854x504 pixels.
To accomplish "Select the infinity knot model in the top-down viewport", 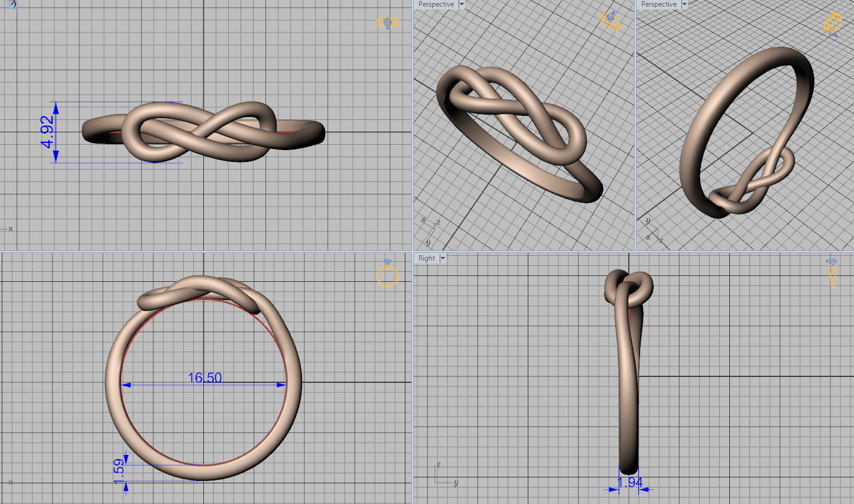I will tap(203, 132).
